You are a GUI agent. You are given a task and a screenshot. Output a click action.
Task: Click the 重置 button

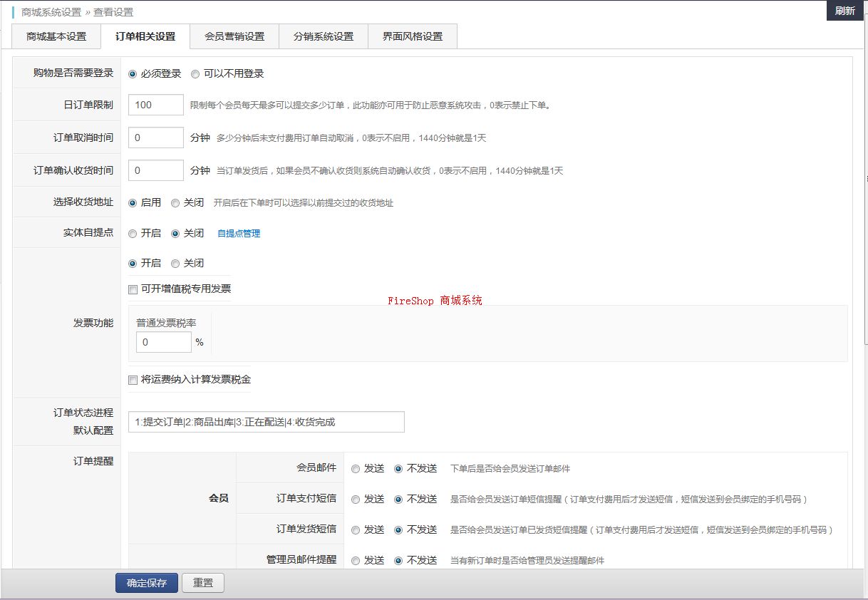pyautogui.click(x=203, y=583)
